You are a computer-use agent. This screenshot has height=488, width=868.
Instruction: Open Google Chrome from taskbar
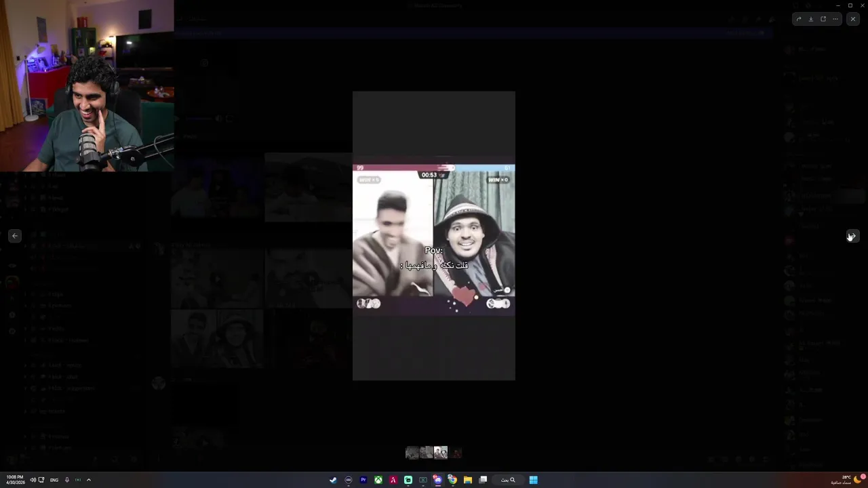(453, 480)
